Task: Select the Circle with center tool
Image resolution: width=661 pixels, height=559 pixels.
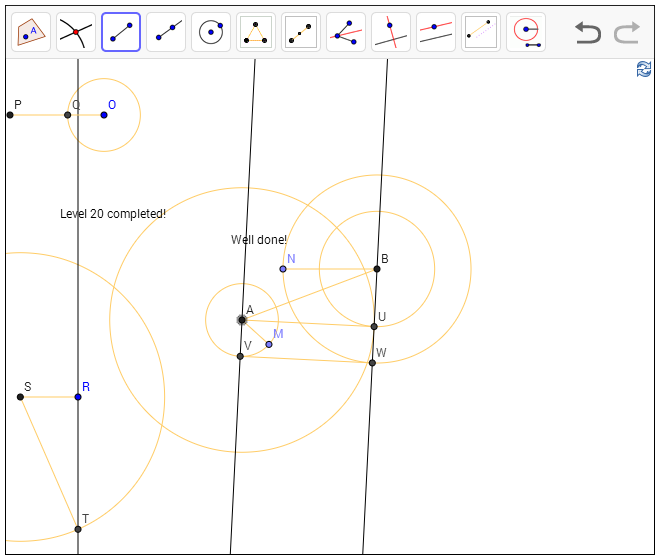Action: pos(211,32)
